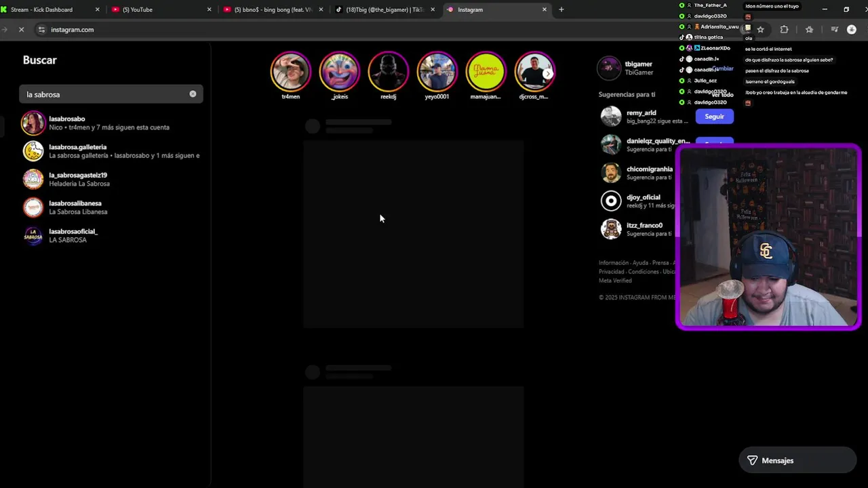Open the media controls icon in toolbar

coord(834,30)
